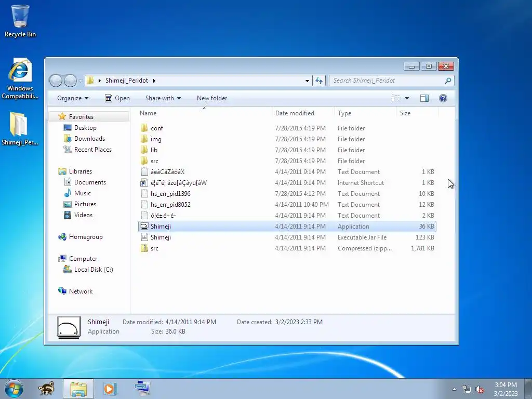Select the 2 KB Text Document with garbled name
The width and height of the screenshot is (532, 399).
point(287,216)
